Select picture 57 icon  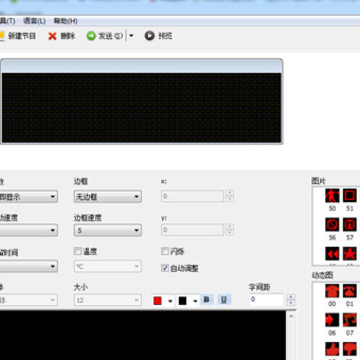(x=350, y=225)
